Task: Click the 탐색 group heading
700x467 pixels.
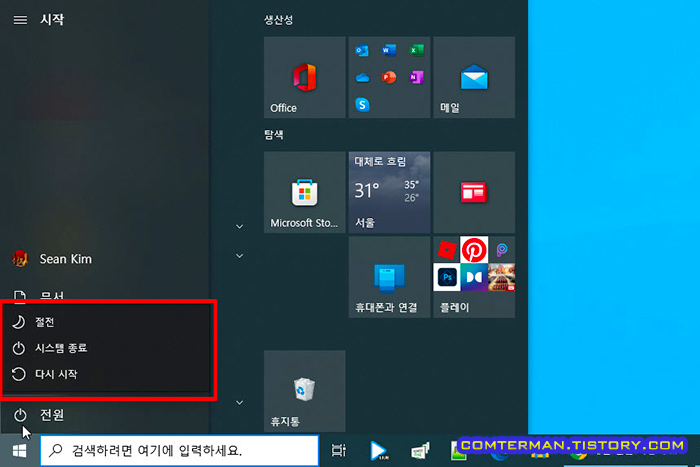Action: coord(274,134)
